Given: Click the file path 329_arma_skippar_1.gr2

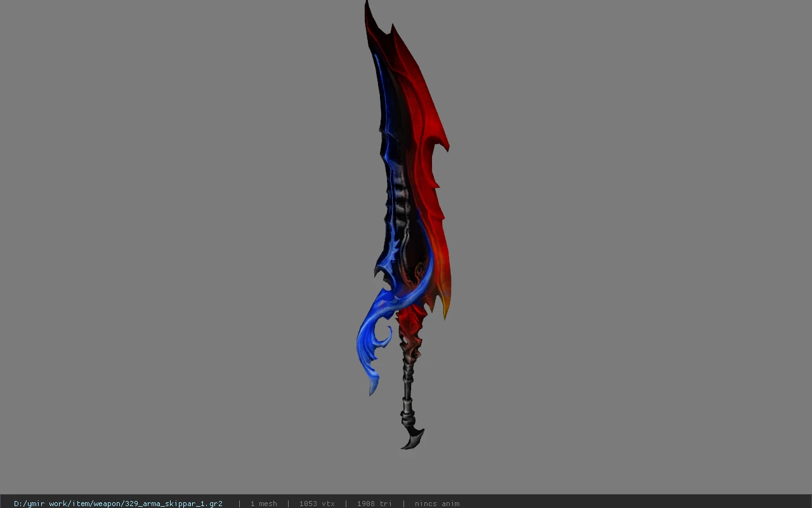Looking at the screenshot, I should pos(118,504).
